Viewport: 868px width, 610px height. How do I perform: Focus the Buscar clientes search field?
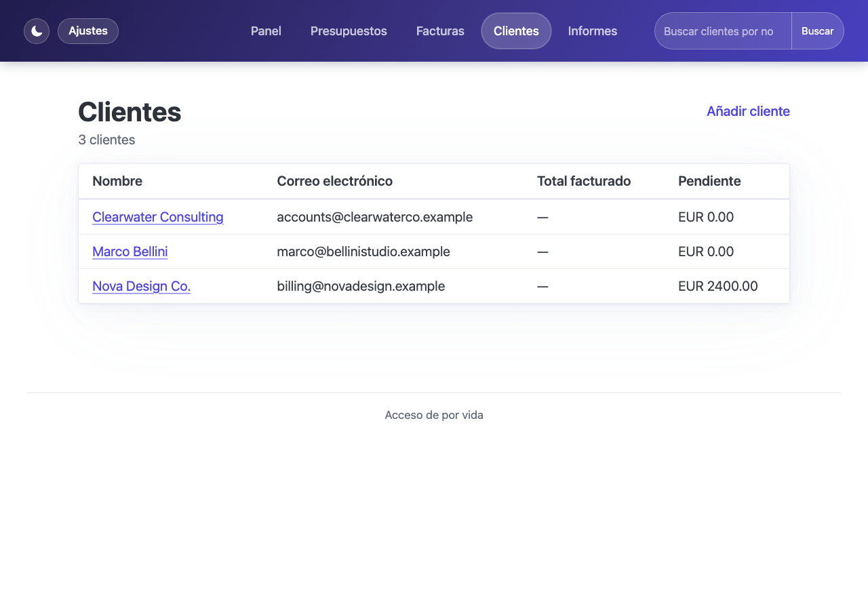click(x=723, y=31)
